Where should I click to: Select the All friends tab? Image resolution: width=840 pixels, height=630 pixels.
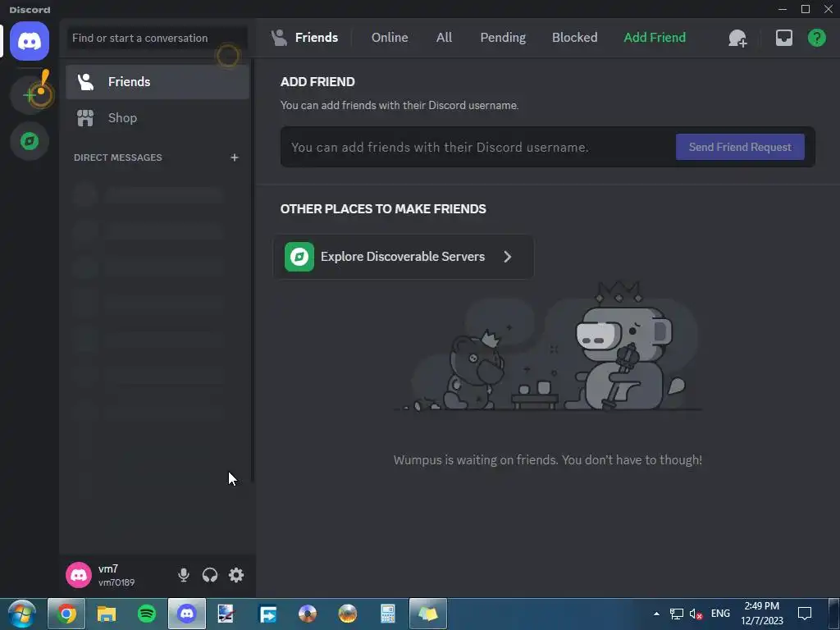(444, 38)
